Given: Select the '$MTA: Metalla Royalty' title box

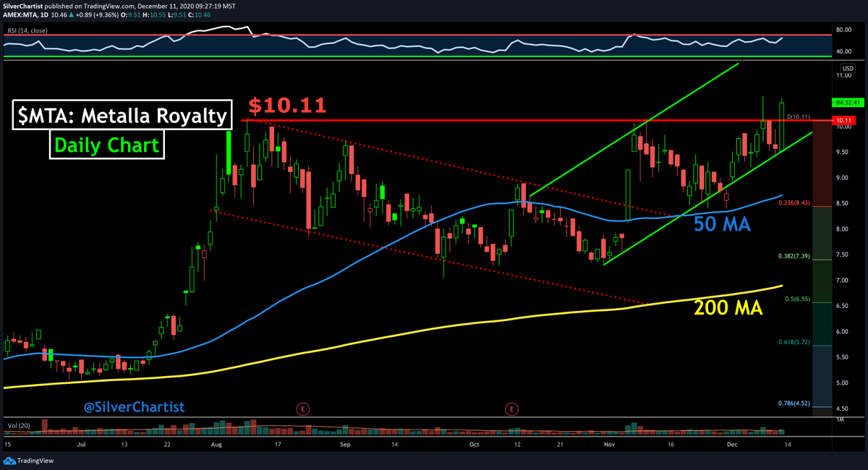Looking at the screenshot, I should [122, 116].
